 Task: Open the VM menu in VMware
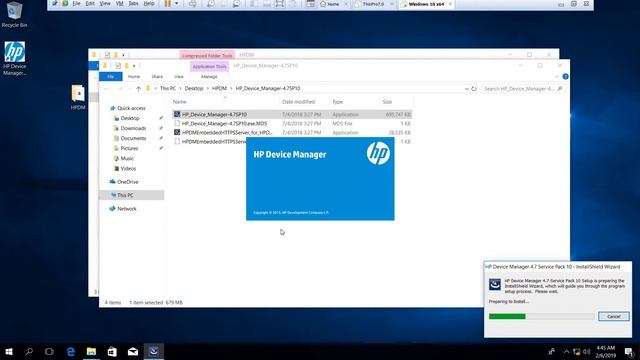point(120,4)
